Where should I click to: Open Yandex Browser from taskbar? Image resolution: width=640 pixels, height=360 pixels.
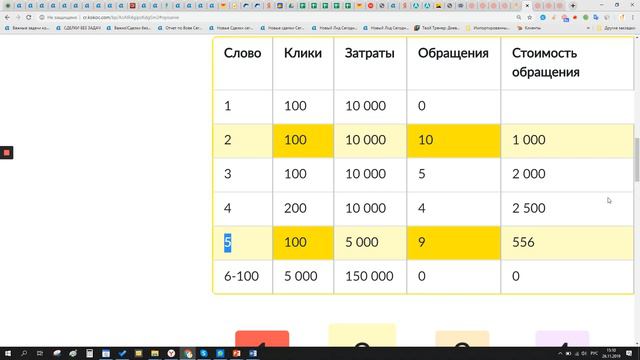171,353
